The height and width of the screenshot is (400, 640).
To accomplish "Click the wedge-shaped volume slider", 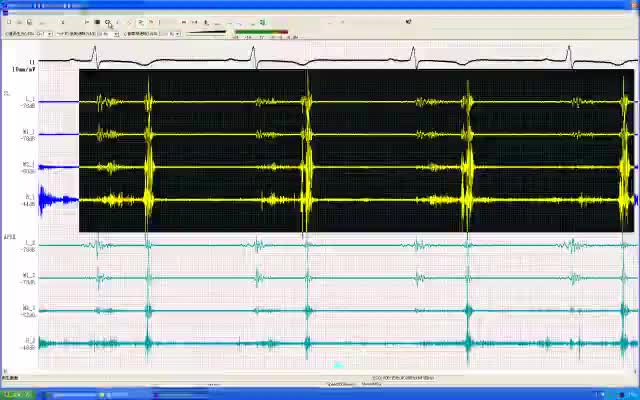I will [x=207, y=33].
